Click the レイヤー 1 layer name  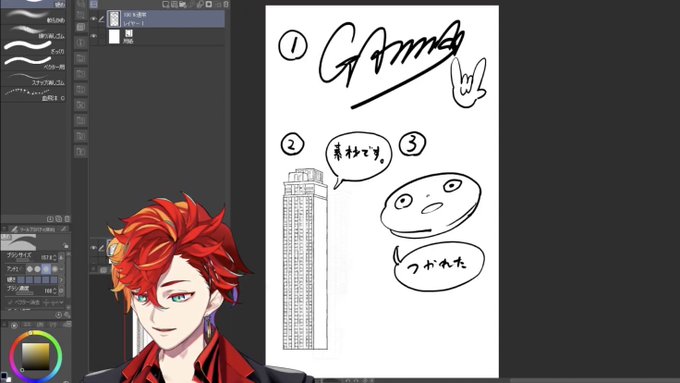point(134,23)
